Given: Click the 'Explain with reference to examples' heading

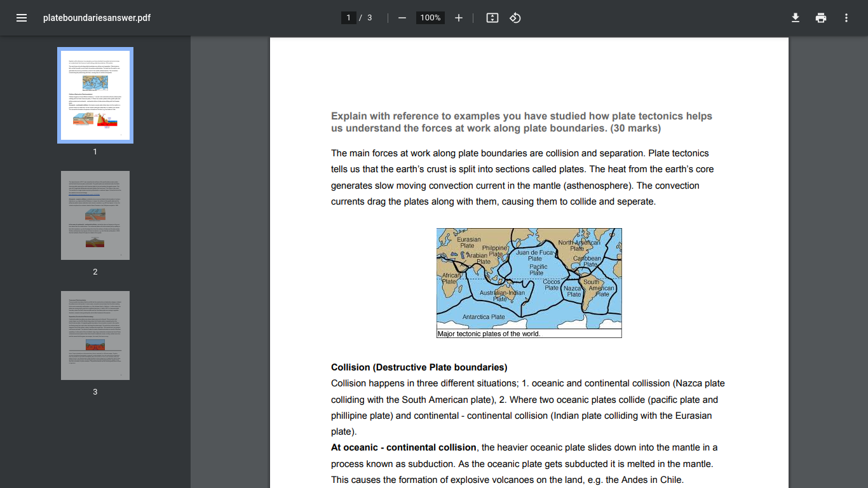Looking at the screenshot, I should point(522,122).
